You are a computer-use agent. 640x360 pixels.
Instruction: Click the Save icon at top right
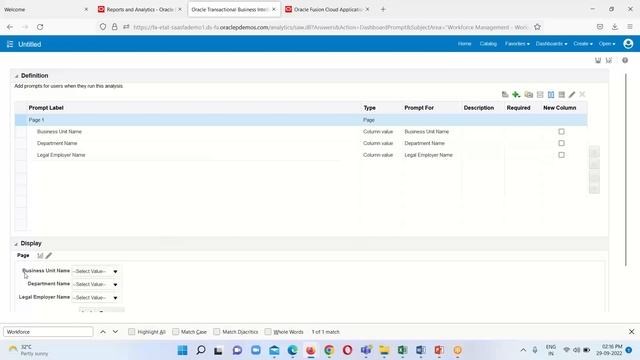[598, 60]
